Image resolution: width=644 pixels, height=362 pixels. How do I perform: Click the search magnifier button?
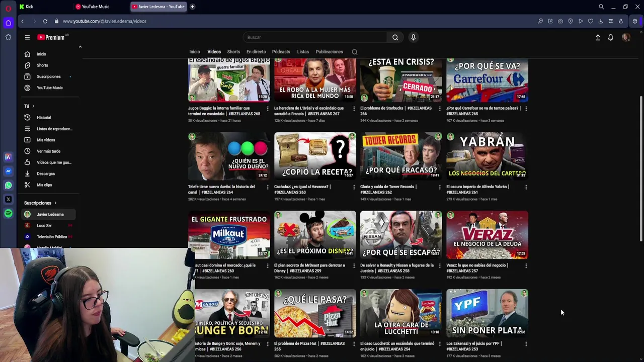tap(395, 37)
